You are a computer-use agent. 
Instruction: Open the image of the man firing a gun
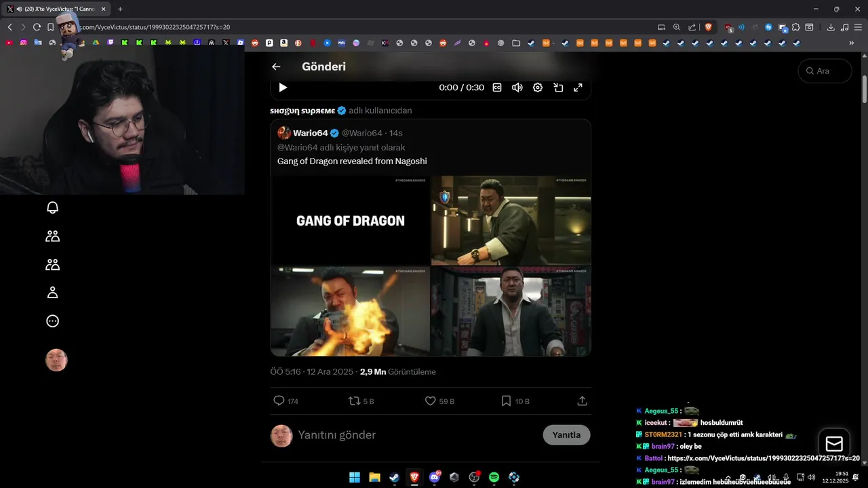pyautogui.click(x=350, y=311)
